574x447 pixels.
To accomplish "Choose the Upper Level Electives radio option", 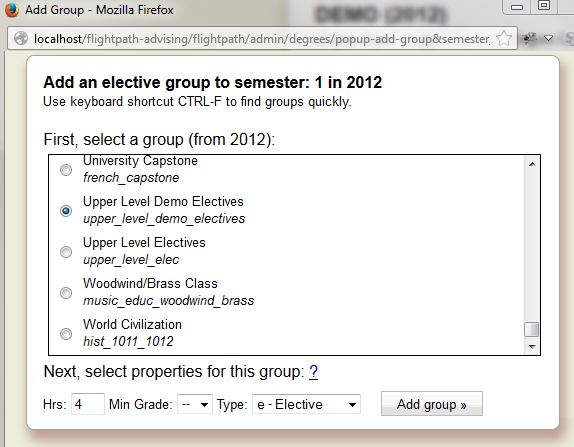I will pyautogui.click(x=66, y=252).
